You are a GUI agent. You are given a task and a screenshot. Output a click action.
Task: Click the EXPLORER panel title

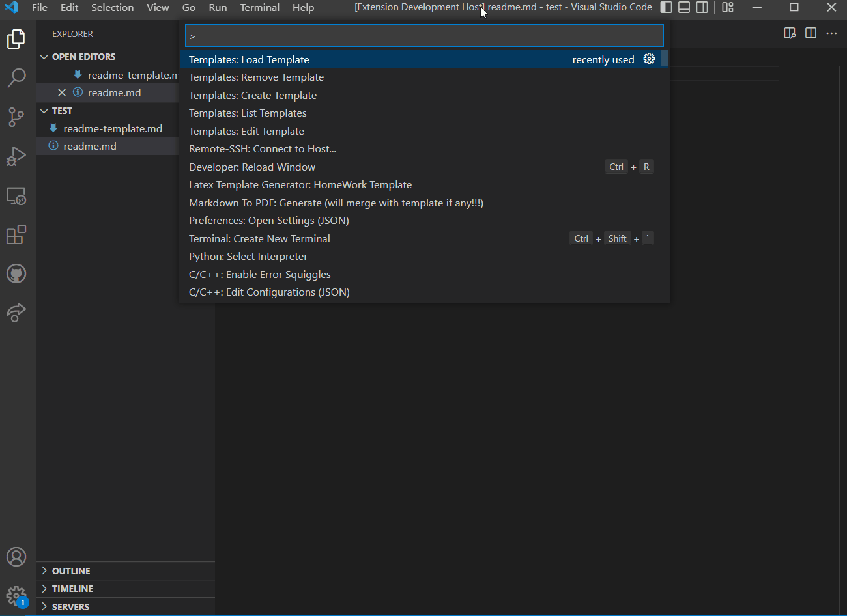[x=72, y=34]
